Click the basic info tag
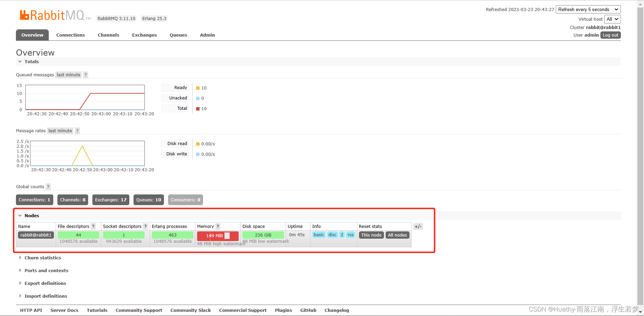 click(x=319, y=235)
